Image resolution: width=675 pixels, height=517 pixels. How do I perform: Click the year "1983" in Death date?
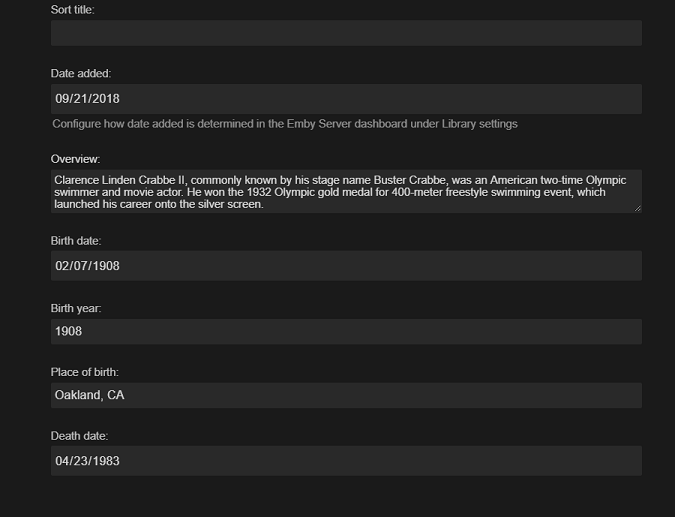coord(105,461)
